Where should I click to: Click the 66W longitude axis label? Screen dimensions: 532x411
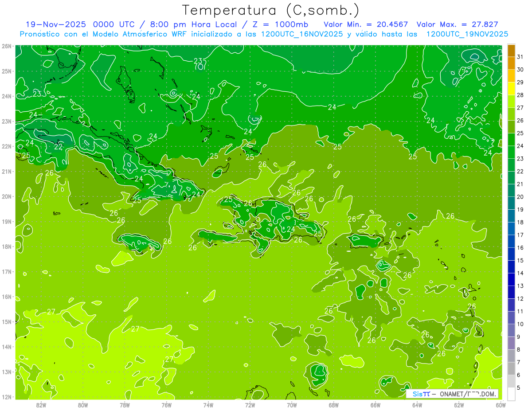376,405
